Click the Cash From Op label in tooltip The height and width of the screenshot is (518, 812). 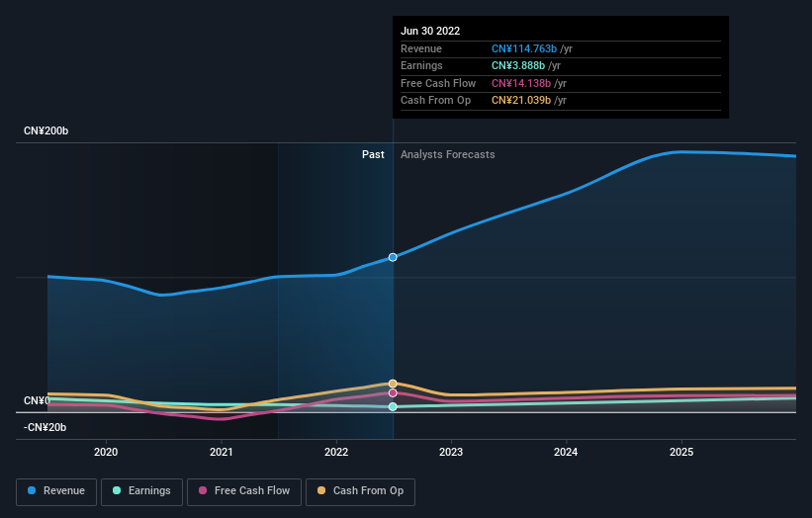(x=435, y=101)
